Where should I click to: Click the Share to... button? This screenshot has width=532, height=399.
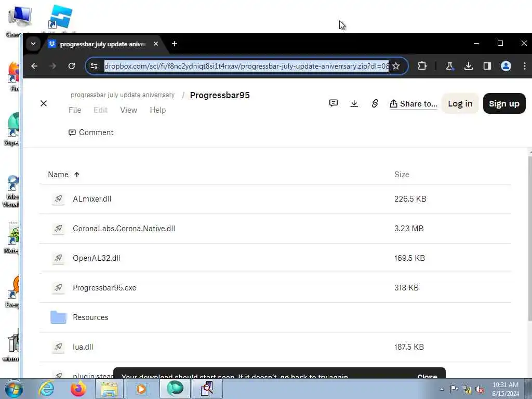pyautogui.click(x=414, y=104)
